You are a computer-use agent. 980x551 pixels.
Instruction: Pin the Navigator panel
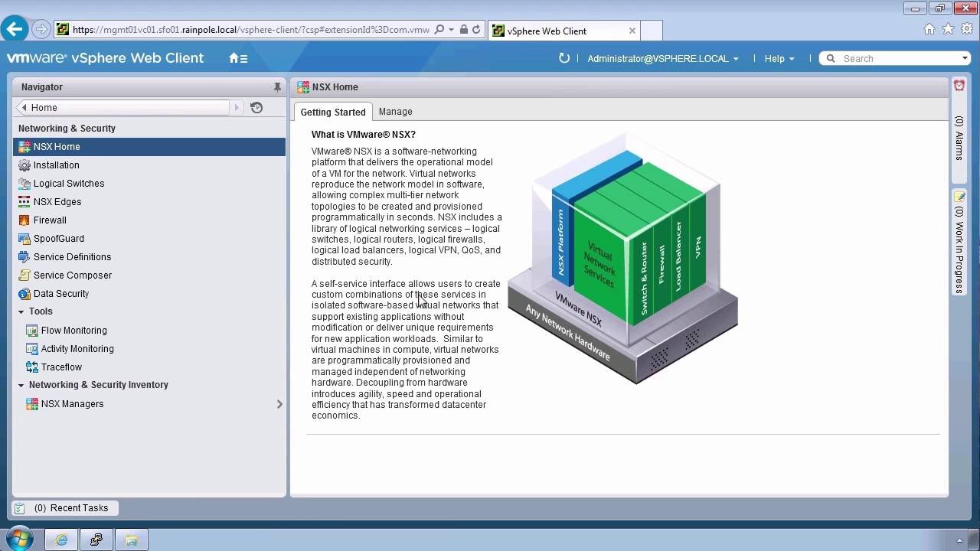[277, 87]
